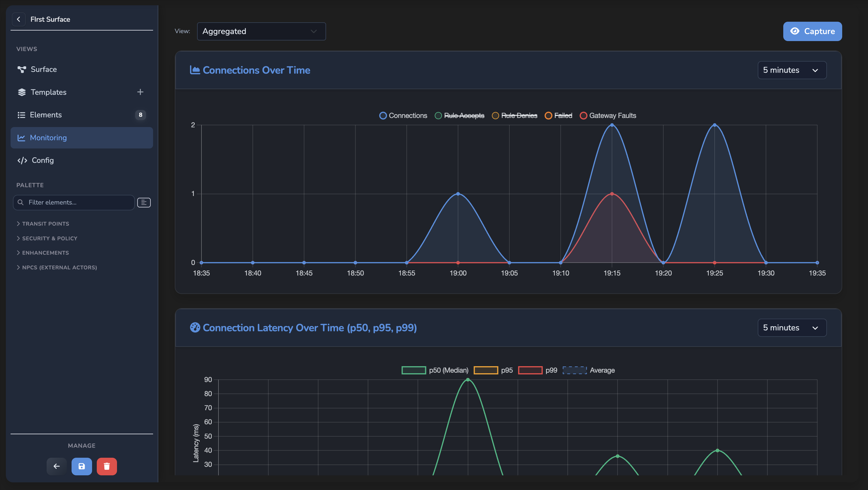
Task: Toggle the p95 legend series
Action: (x=493, y=370)
